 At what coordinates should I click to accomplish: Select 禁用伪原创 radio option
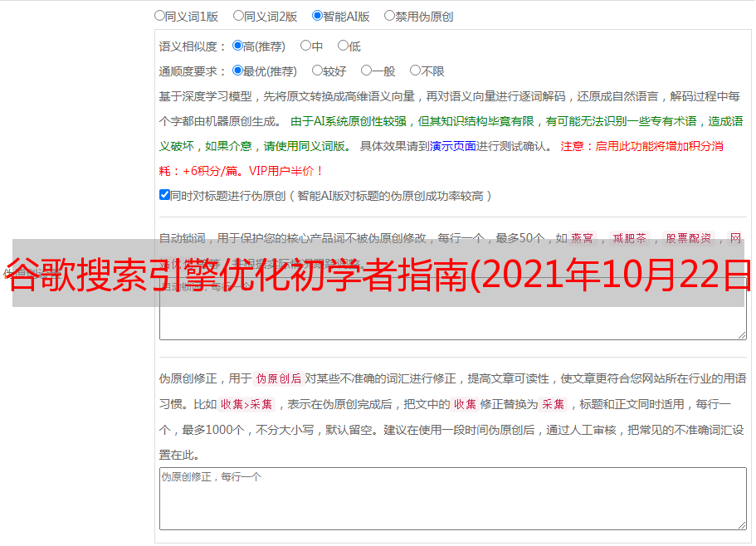389,16
